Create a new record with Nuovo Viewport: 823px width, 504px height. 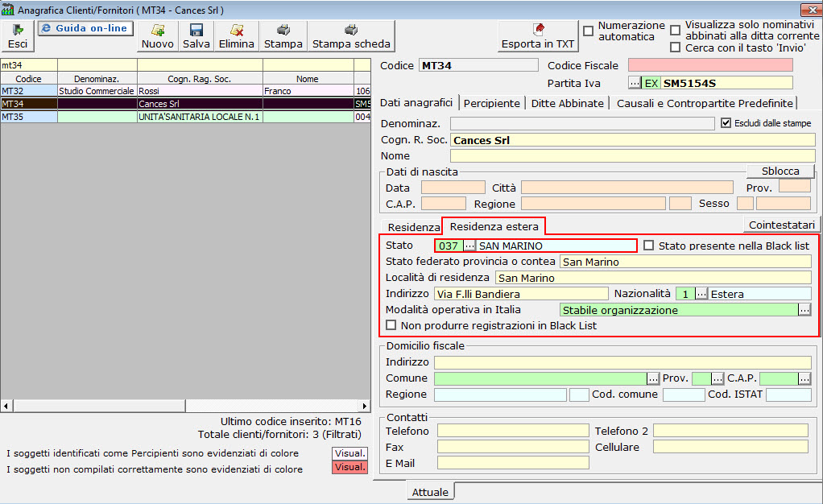(x=157, y=36)
